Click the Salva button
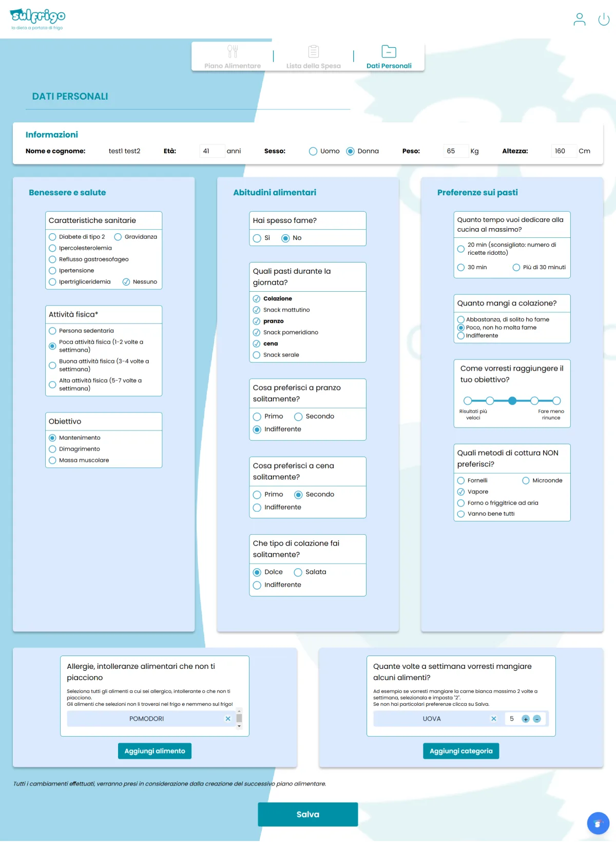This screenshot has height=842, width=616. point(308,814)
